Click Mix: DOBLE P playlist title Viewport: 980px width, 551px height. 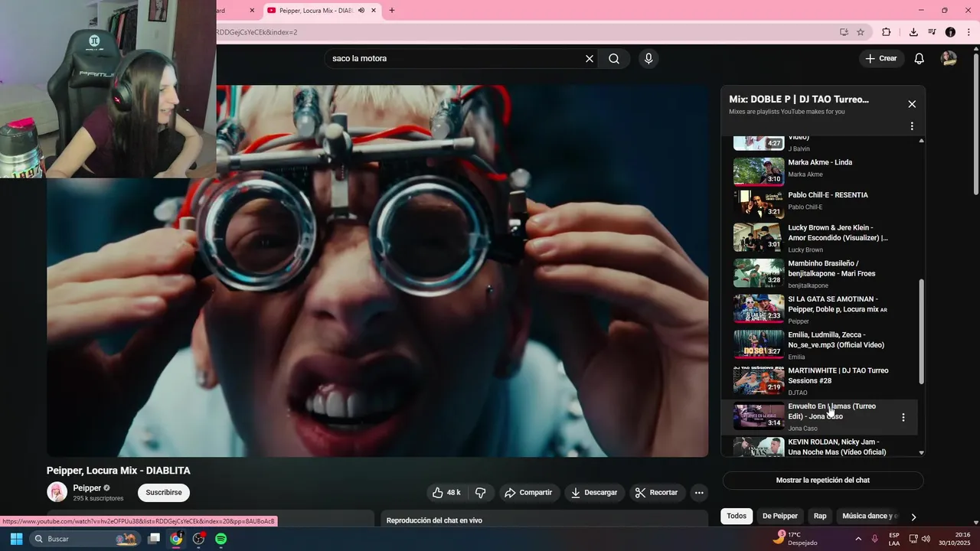pos(799,99)
